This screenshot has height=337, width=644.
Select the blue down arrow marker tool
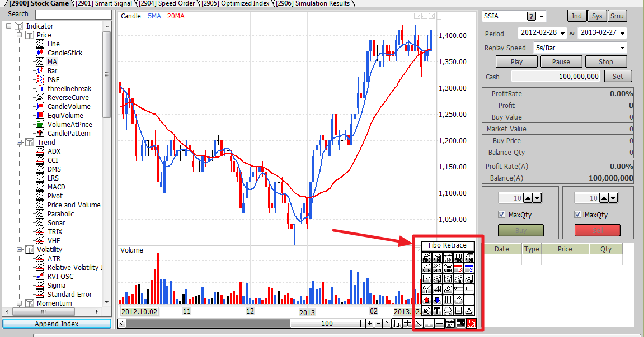pyautogui.click(x=436, y=300)
